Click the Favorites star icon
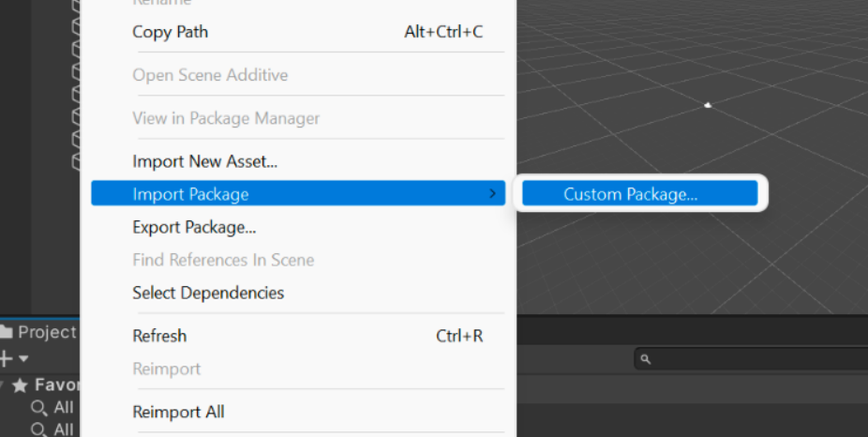The image size is (868, 437). click(21, 385)
